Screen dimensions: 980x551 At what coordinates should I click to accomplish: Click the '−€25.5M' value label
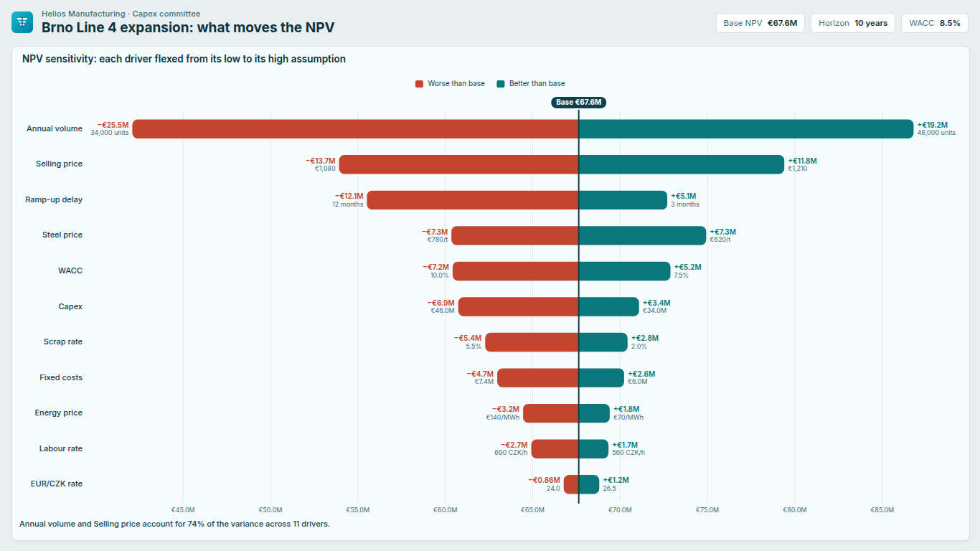click(x=113, y=125)
